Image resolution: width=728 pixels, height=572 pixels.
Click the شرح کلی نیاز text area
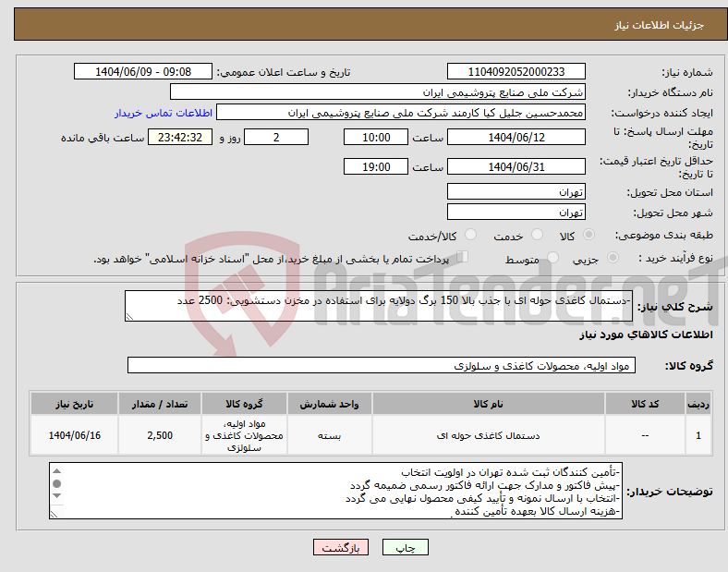379,306
